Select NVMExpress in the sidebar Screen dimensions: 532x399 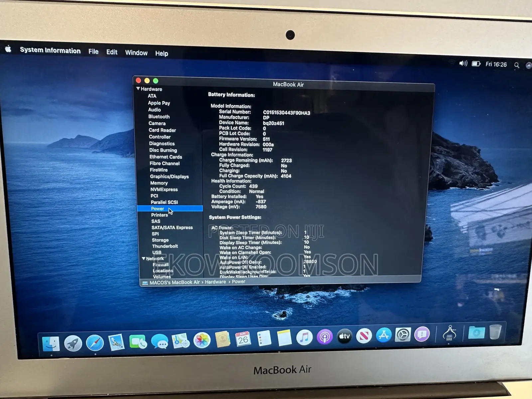pyautogui.click(x=164, y=189)
